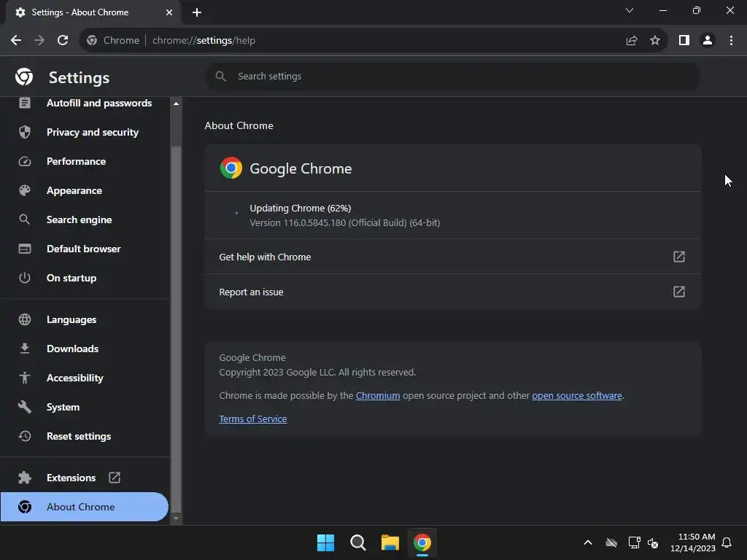Click the globe Languages icon

point(25,319)
